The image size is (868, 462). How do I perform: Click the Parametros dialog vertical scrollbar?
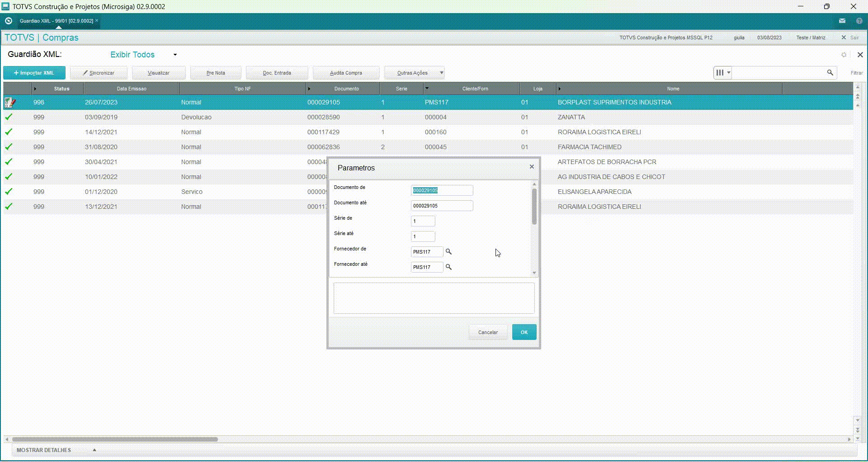coord(534,207)
